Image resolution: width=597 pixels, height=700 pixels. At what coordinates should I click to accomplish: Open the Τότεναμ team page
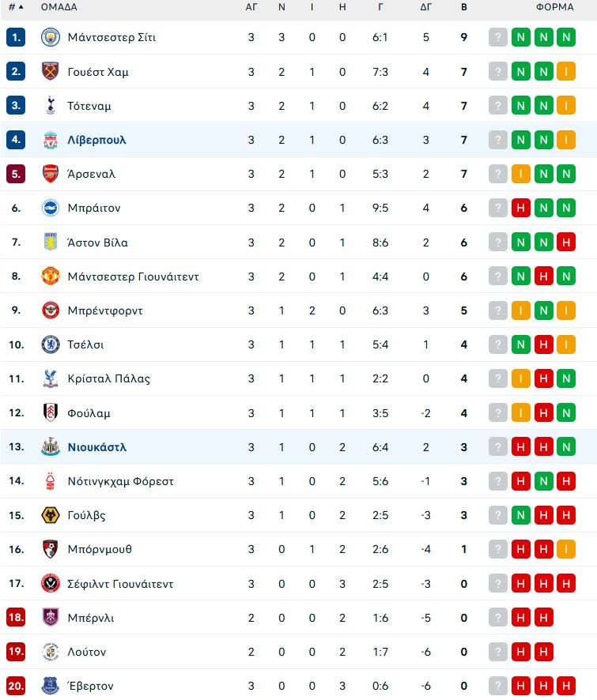click(x=89, y=106)
